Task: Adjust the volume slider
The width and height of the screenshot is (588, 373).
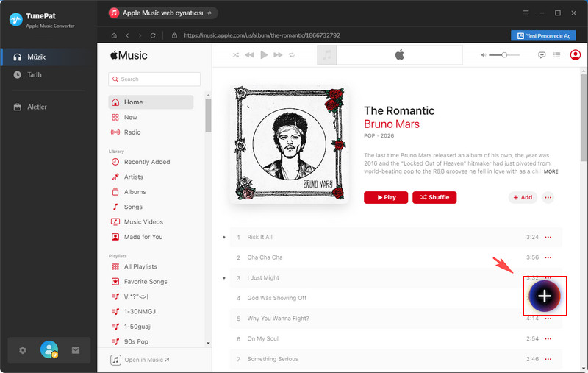Action: [504, 55]
